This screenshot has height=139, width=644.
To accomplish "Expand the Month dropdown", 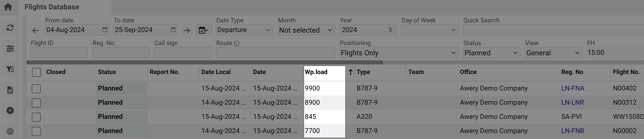I will (306, 30).
